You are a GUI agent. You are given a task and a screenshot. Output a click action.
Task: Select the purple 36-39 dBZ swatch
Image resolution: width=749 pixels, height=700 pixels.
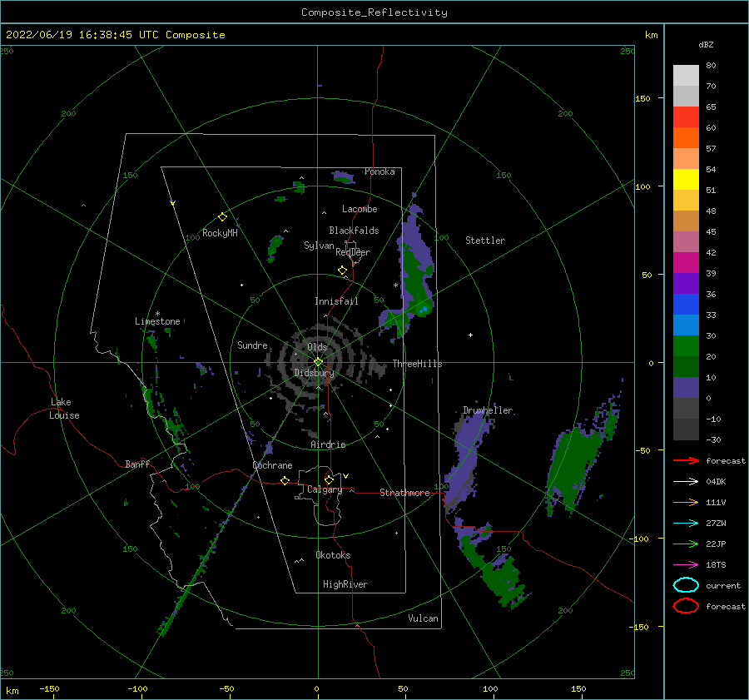(686, 284)
